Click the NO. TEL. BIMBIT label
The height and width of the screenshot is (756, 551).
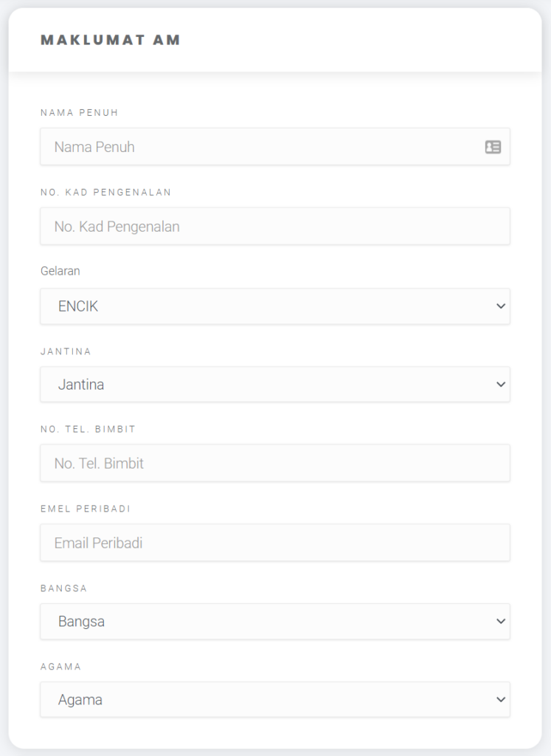coord(88,429)
